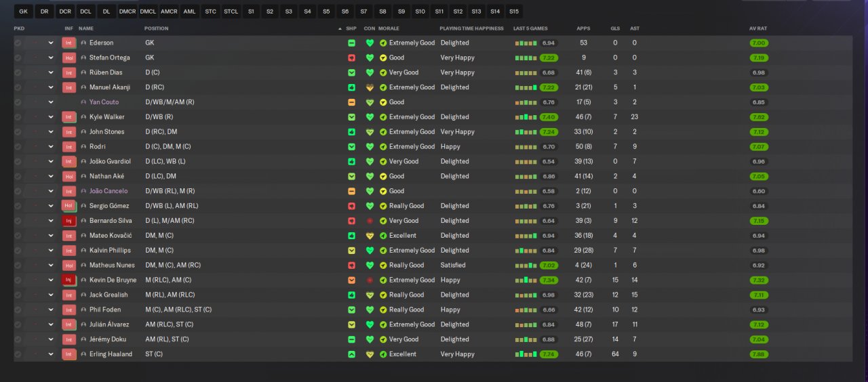Open Sergio Gómez's player profile
Image resolution: width=868 pixels, height=382 pixels.
click(109, 206)
